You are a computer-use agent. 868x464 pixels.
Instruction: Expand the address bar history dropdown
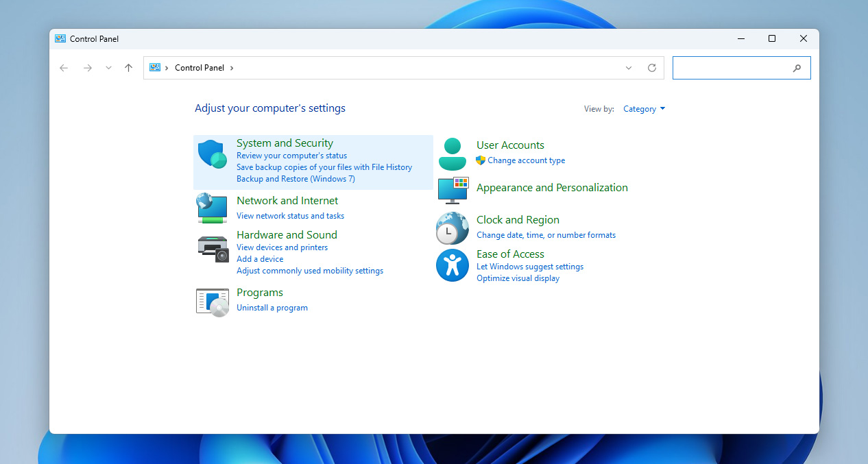(x=629, y=68)
